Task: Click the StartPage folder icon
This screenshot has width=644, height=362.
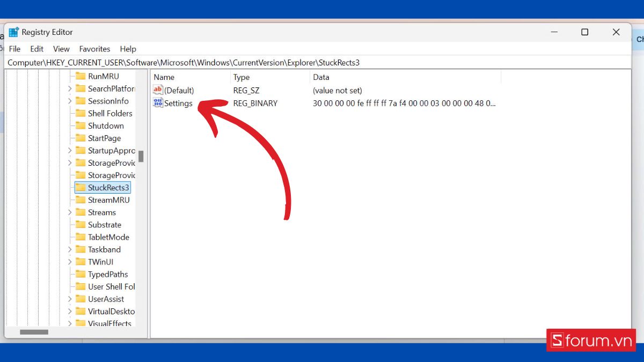Action: click(x=80, y=138)
